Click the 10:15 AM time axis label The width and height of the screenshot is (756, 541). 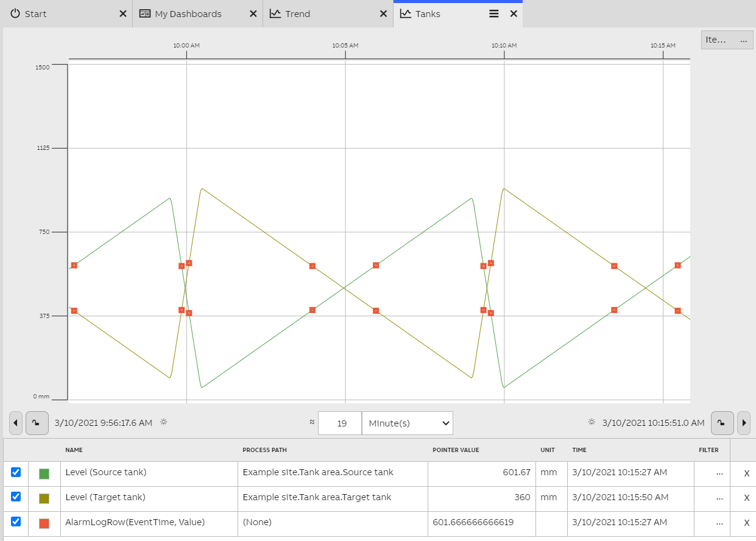coord(663,45)
